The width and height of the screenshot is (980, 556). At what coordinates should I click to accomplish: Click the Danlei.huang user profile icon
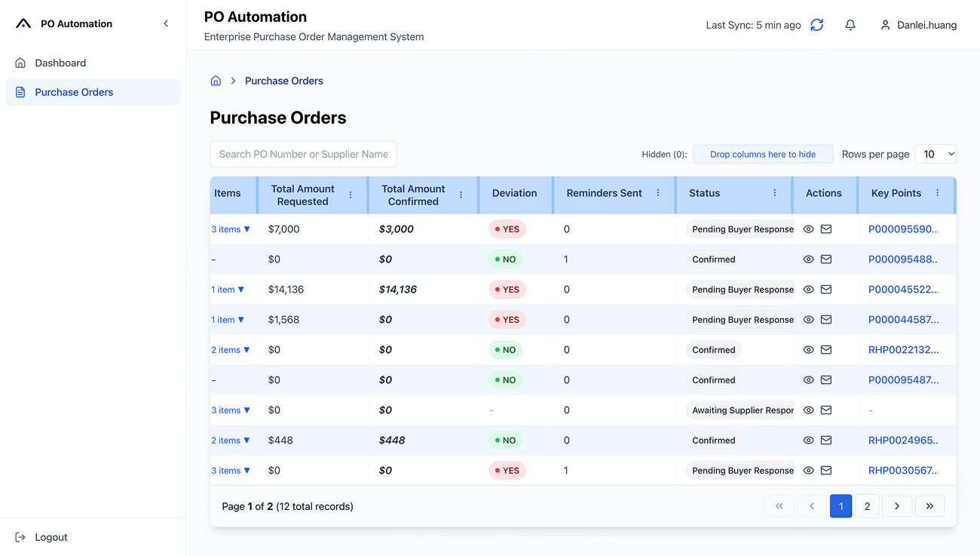885,24
